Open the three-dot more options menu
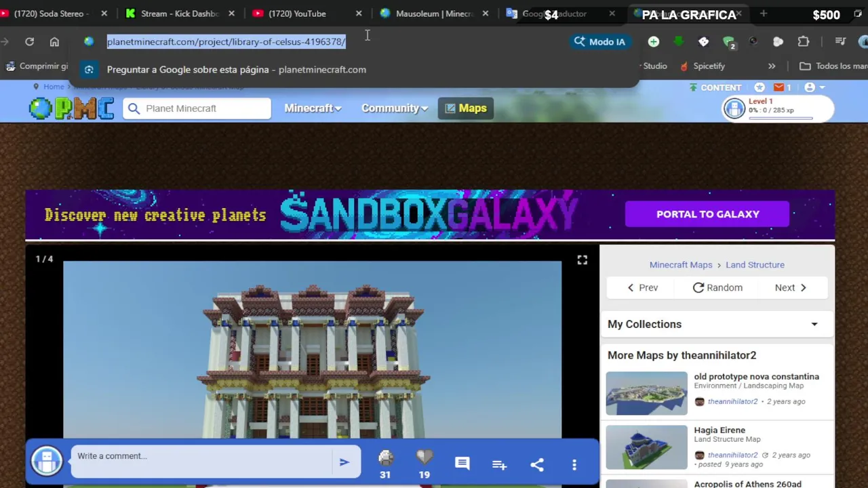This screenshot has height=488, width=868. [574, 464]
